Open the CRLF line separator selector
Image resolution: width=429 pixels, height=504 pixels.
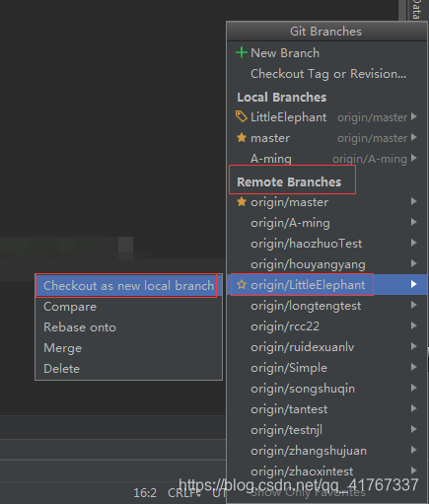coord(184,492)
